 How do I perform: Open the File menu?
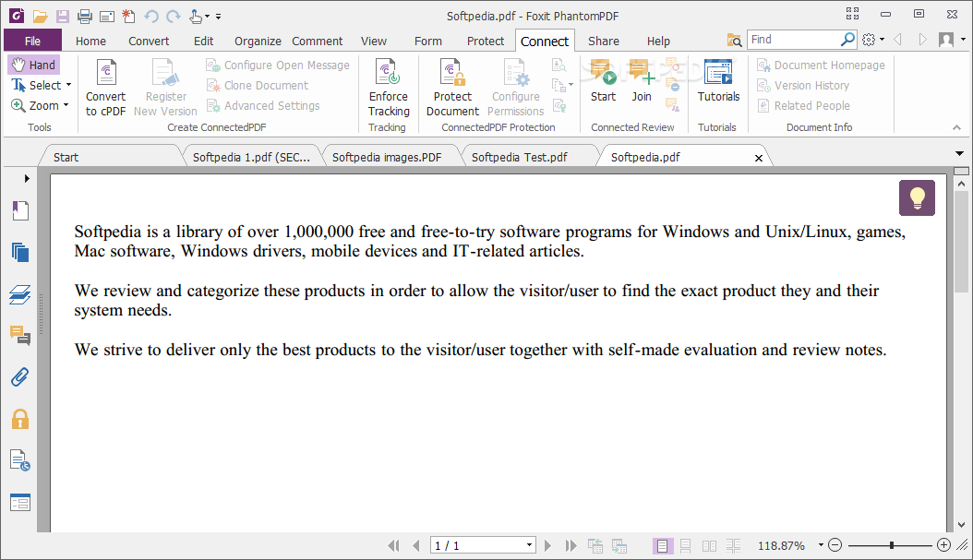(32, 41)
